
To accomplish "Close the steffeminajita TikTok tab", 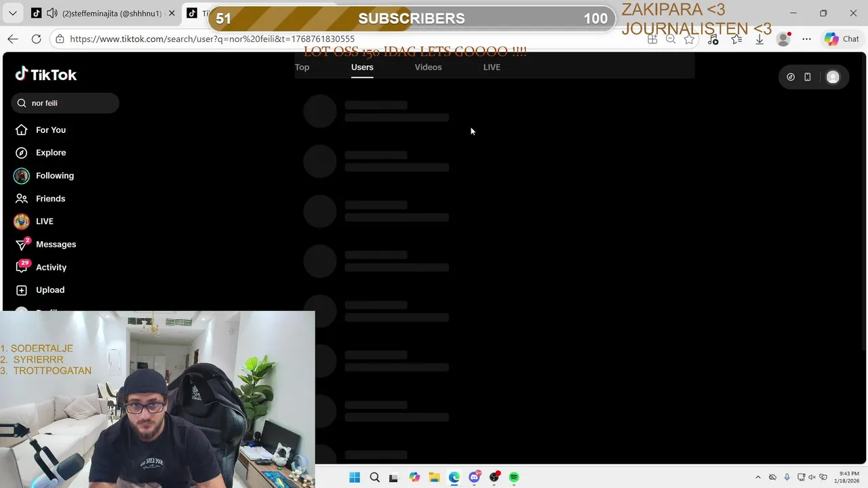I will pyautogui.click(x=172, y=14).
